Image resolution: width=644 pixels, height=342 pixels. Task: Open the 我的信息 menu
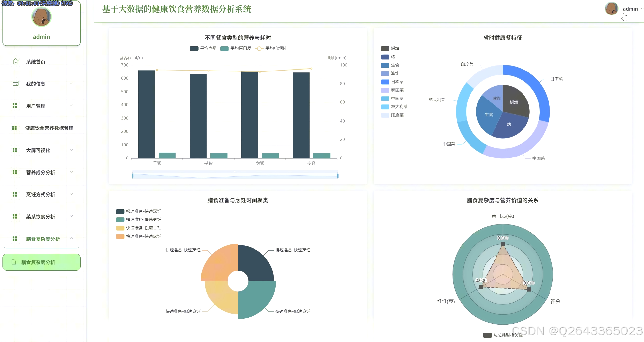point(41,84)
